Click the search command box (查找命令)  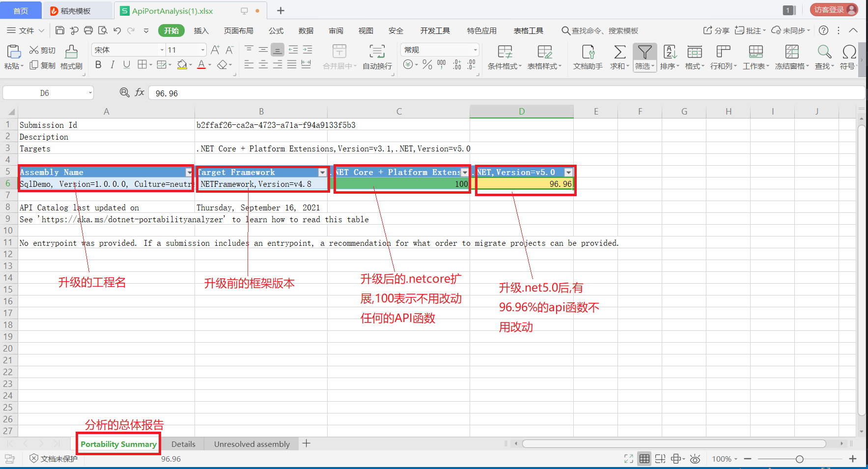(x=600, y=30)
